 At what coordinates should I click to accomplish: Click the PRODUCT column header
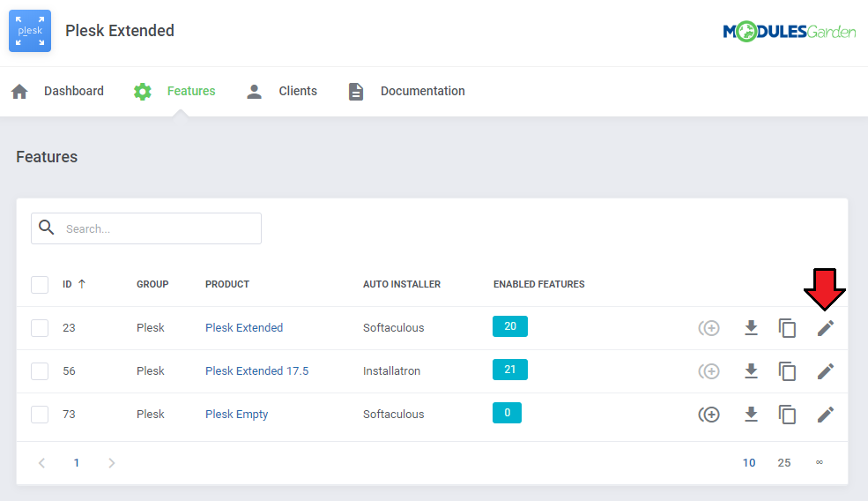[x=227, y=284]
